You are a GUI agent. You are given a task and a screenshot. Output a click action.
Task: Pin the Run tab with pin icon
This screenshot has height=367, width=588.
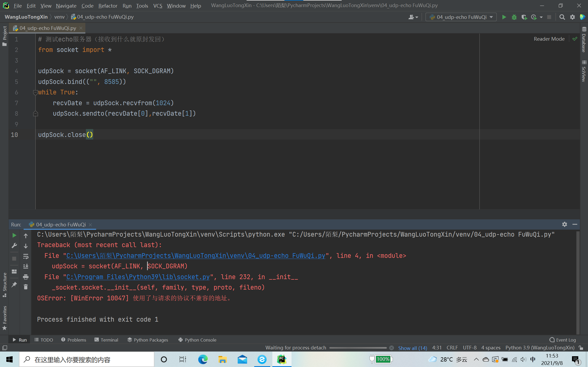tap(14, 284)
